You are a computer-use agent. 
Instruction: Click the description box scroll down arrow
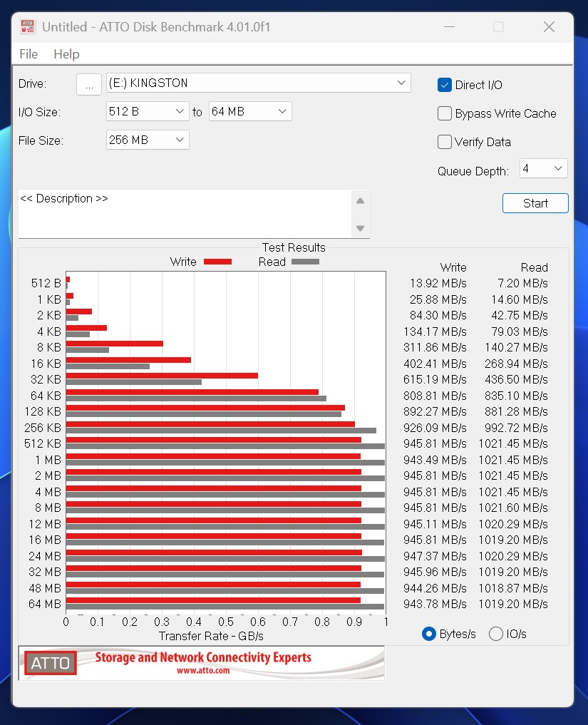pos(360,229)
